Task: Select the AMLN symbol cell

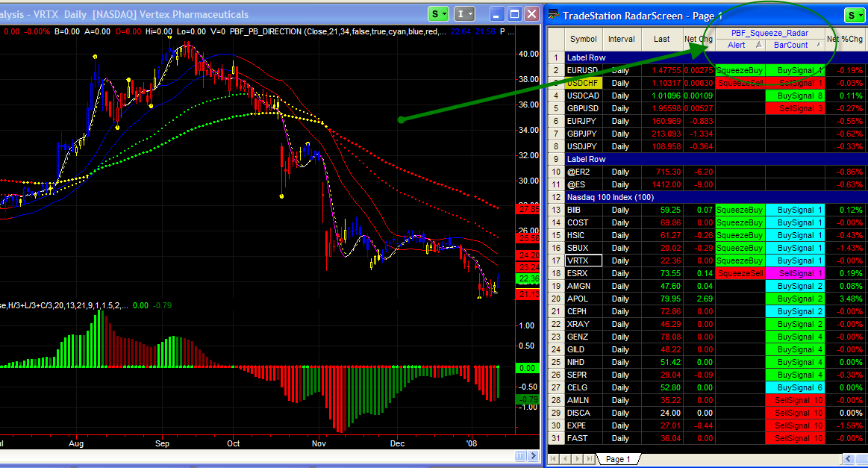Action: (x=583, y=400)
